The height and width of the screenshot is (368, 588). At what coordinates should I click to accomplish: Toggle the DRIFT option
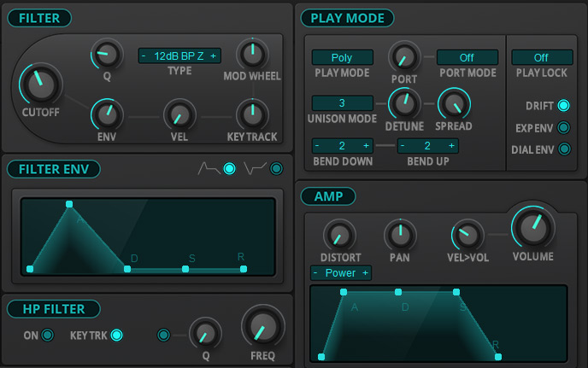point(564,106)
